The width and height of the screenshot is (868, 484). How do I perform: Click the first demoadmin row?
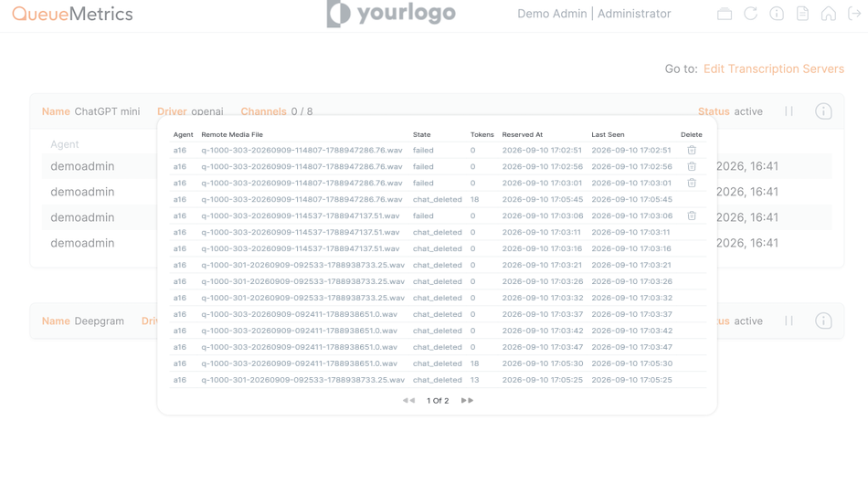coord(82,166)
